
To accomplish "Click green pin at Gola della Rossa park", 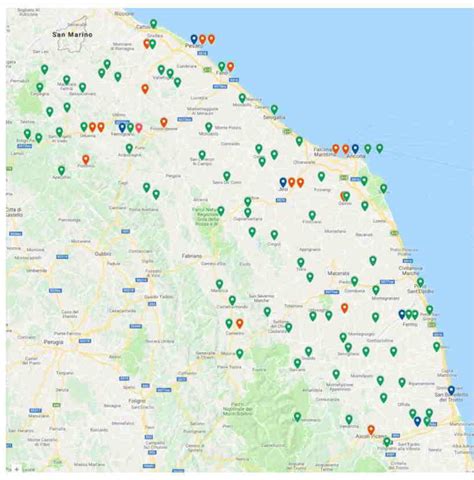I will 221,211.
